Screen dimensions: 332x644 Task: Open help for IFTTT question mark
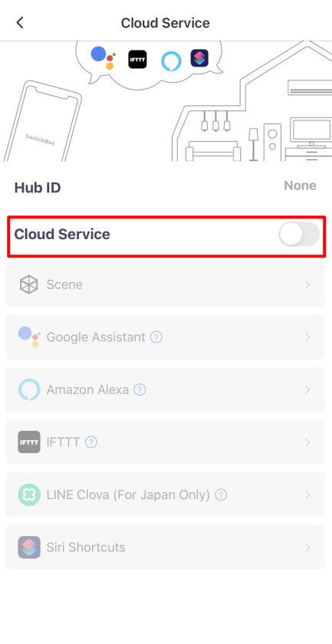pyautogui.click(x=91, y=442)
